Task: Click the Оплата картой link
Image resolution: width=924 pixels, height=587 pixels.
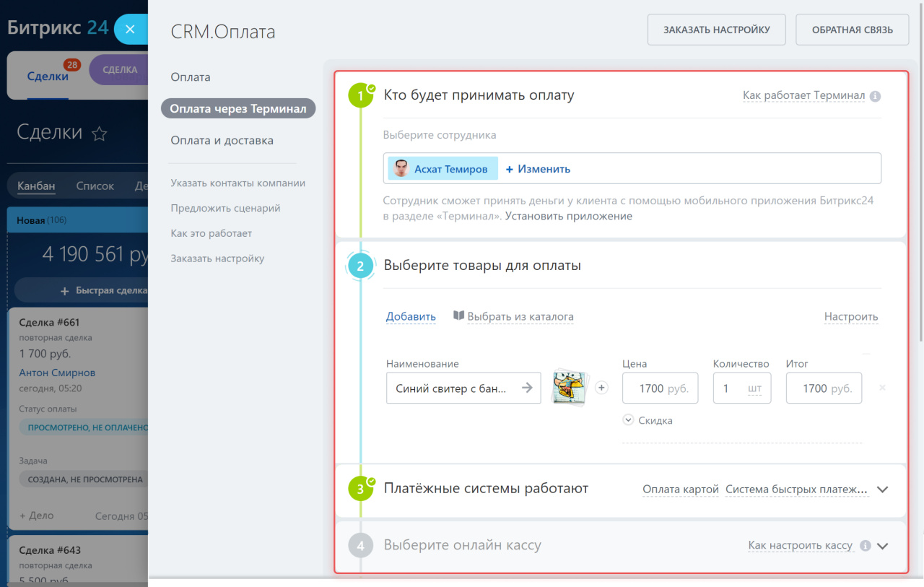Action: coord(681,490)
